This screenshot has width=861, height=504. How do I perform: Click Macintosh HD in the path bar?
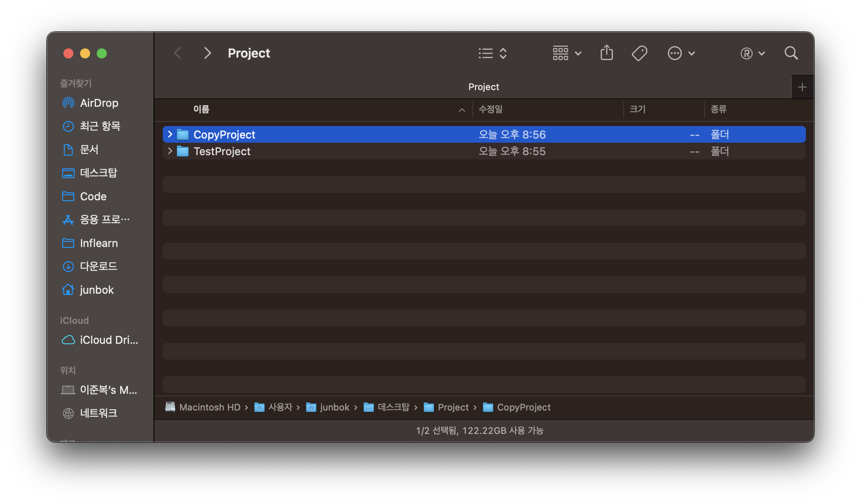tap(209, 407)
